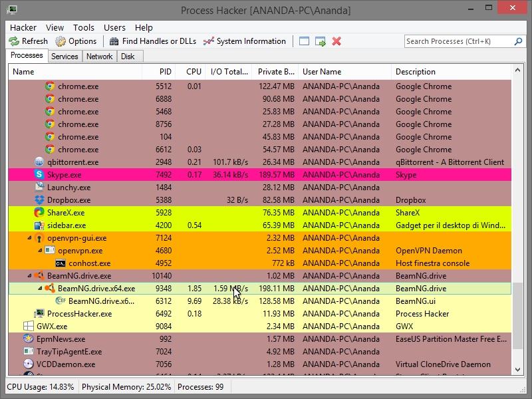The width and height of the screenshot is (532, 399).
Task: Switch to the Services tab
Action: pos(65,57)
